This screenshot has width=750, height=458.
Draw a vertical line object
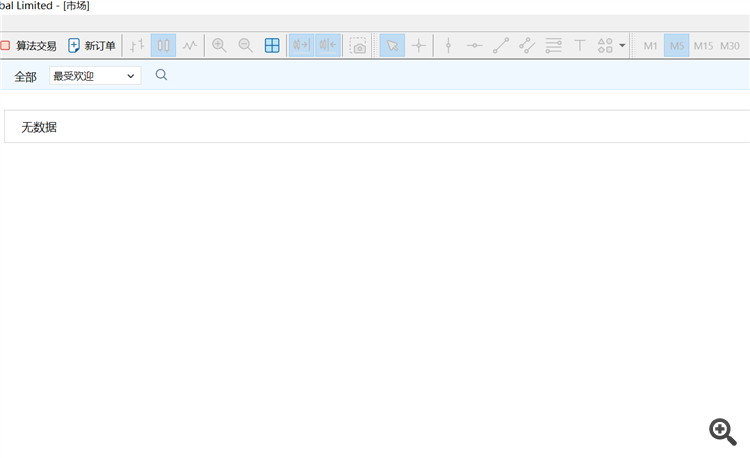point(448,46)
